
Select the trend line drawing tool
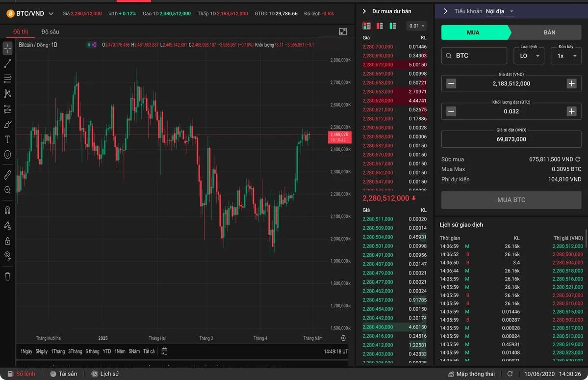(x=7, y=63)
